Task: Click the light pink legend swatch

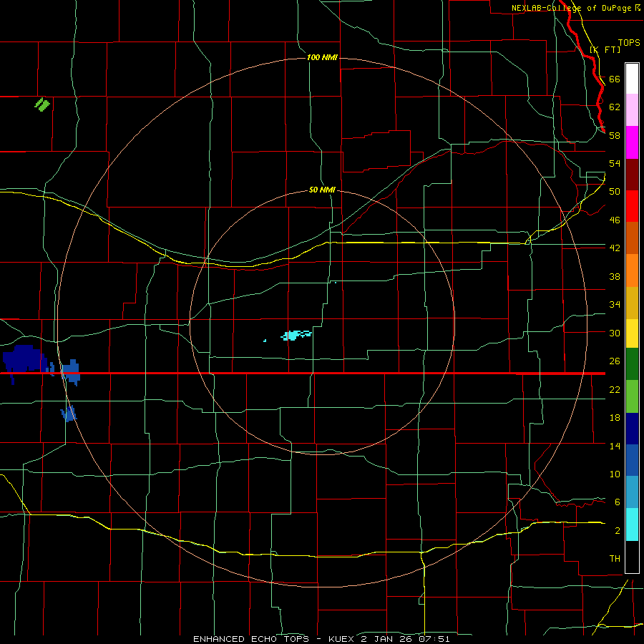Action: 632,110
